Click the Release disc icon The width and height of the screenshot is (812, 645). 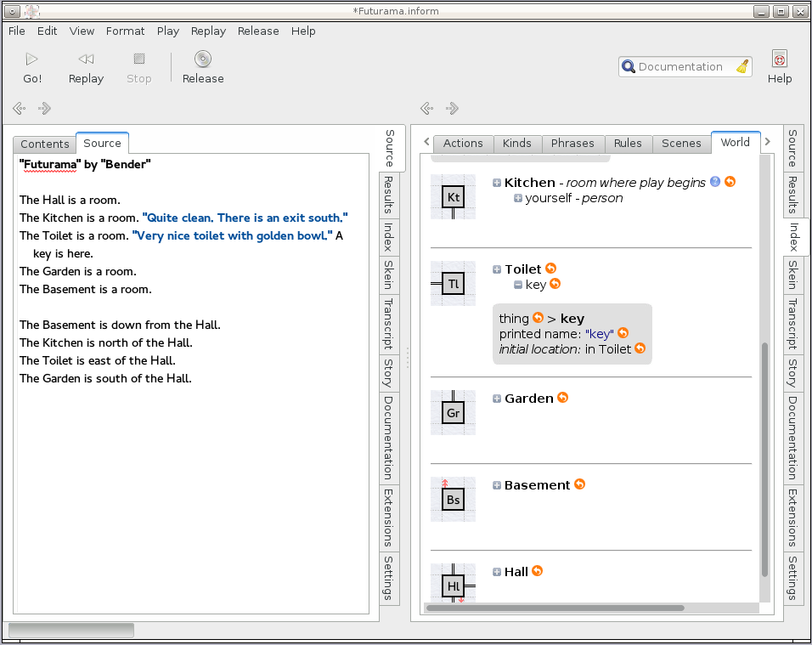203,59
